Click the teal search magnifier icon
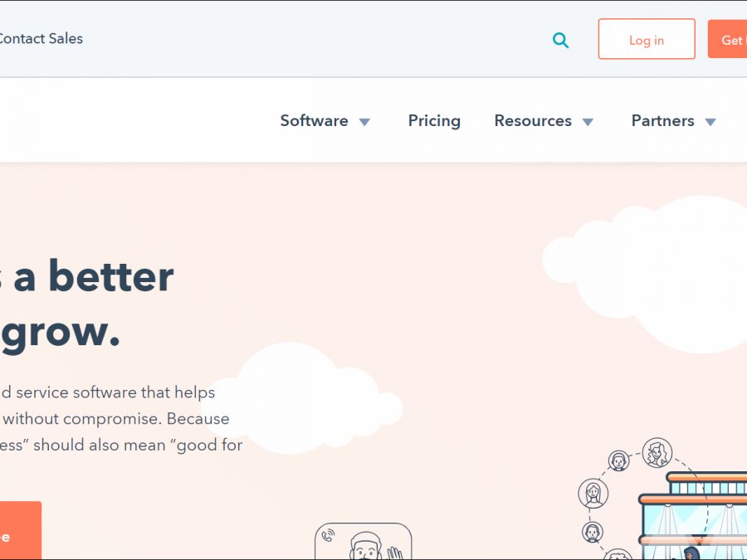The height and width of the screenshot is (560, 747). [561, 40]
